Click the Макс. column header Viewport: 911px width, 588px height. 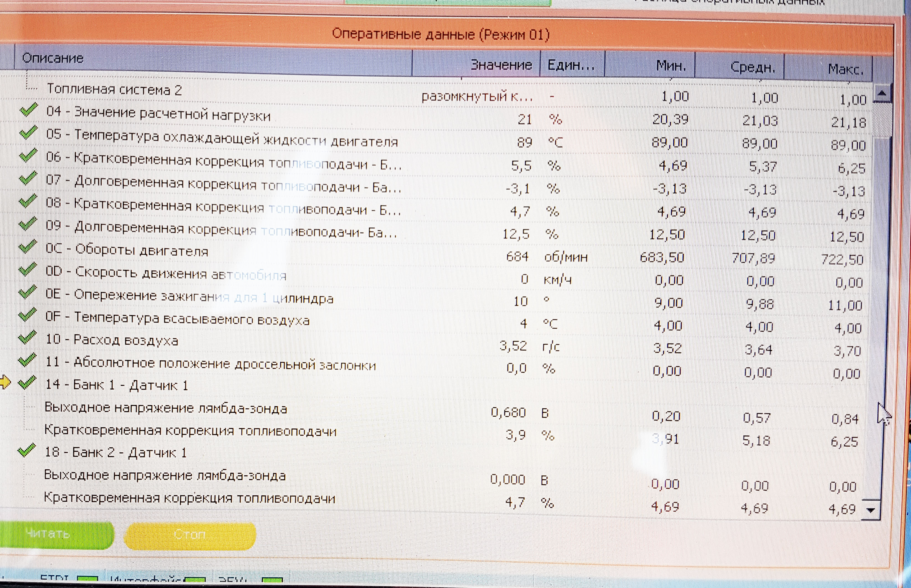tap(845, 69)
